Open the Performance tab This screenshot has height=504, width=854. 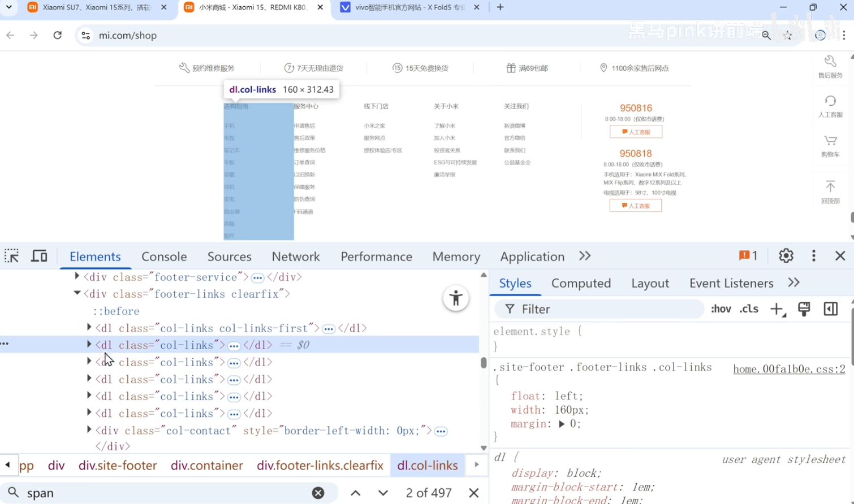pyautogui.click(x=376, y=257)
